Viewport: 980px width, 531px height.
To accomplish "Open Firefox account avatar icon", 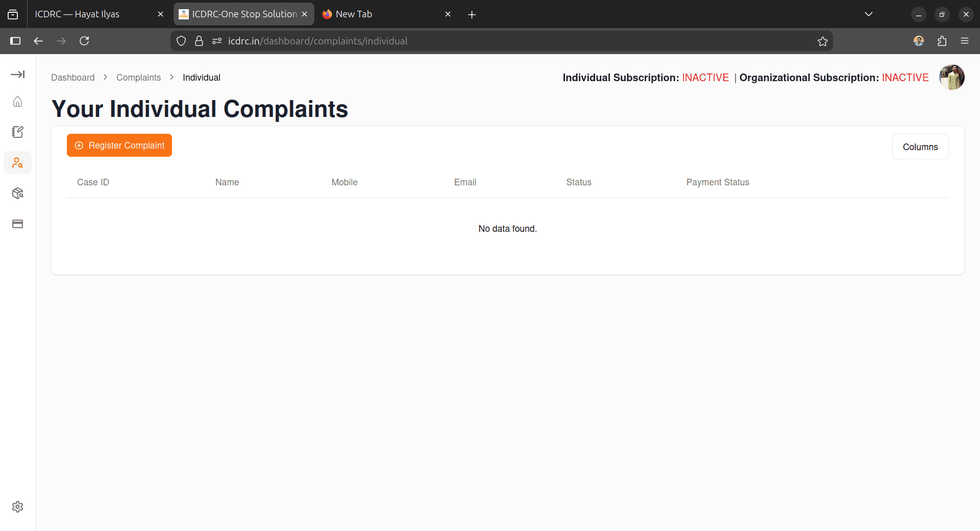I will pyautogui.click(x=919, y=41).
